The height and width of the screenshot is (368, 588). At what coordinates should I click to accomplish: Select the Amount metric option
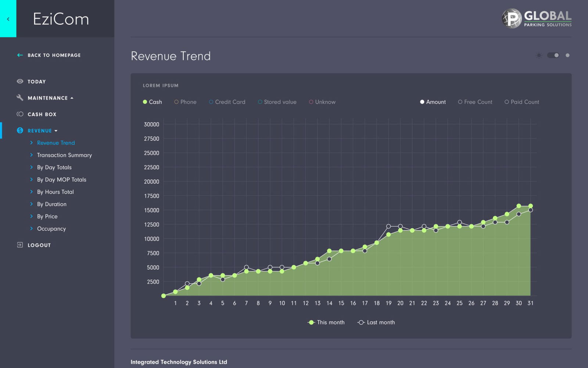click(x=433, y=102)
